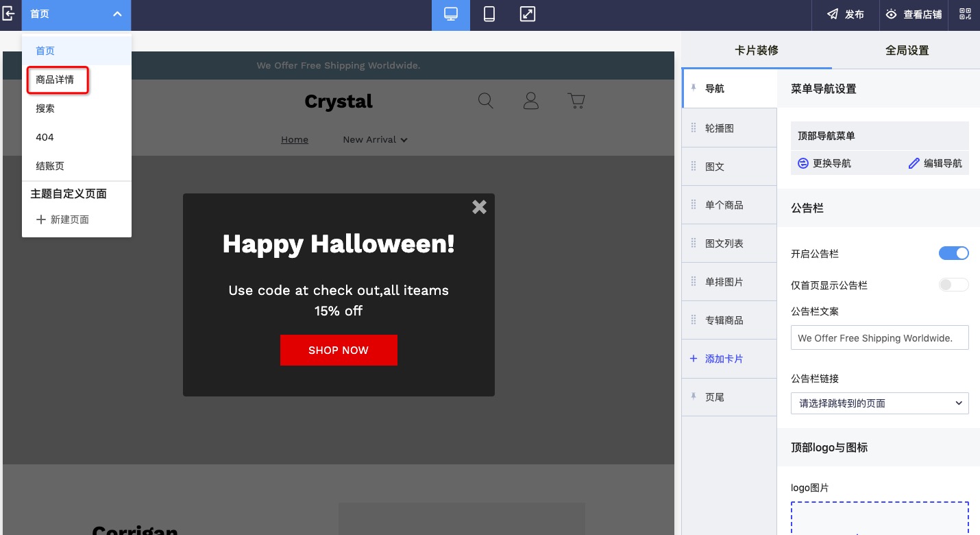This screenshot has height=535, width=980.
Task: Click the drag handle beside 图文列表
Action: pyautogui.click(x=694, y=243)
